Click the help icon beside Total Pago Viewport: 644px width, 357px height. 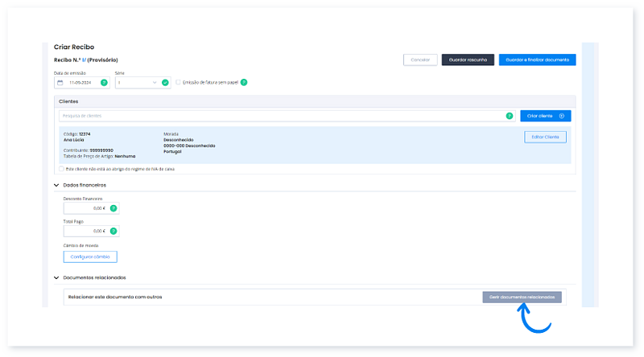point(114,231)
